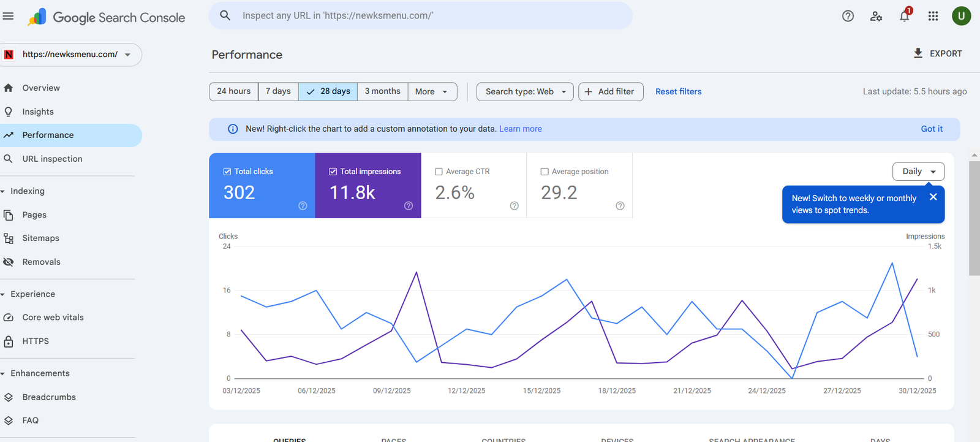The image size is (980, 442).
Task: Click the Reset filters link
Action: [x=678, y=91]
